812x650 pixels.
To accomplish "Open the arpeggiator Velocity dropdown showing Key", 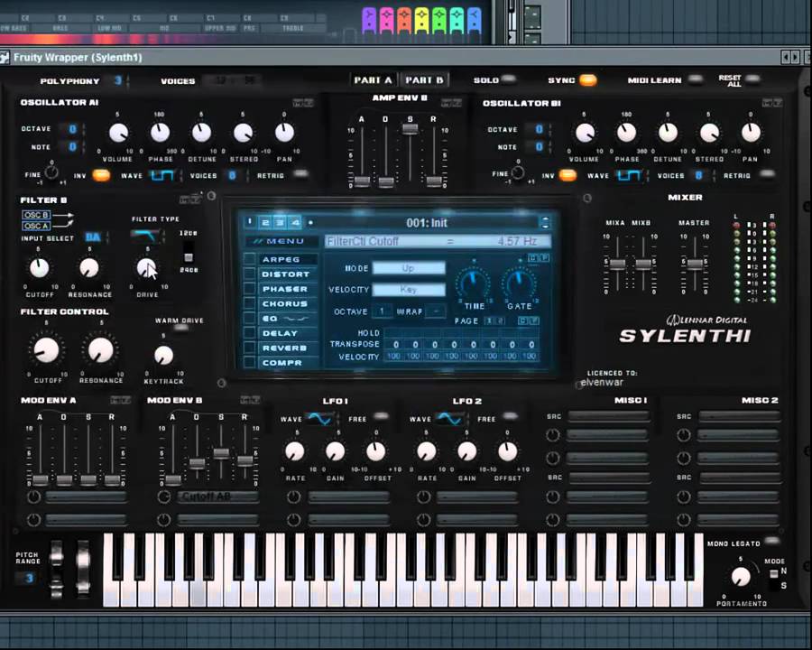I will (x=409, y=289).
